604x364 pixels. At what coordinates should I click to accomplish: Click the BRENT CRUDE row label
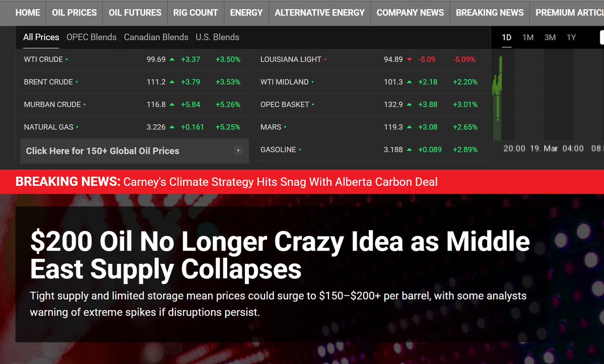click(48, 82)
